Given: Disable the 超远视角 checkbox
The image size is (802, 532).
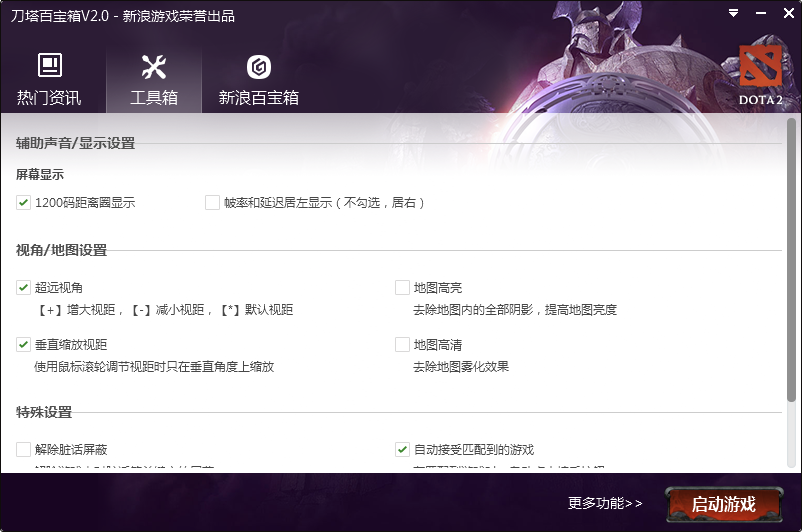Looking at the screenshot, I should click(x=24, y=288).
